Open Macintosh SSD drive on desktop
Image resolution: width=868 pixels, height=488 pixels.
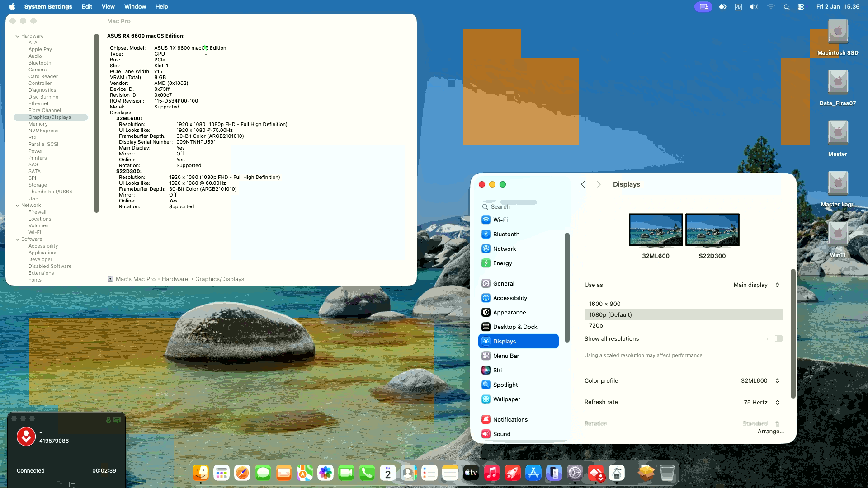[x=838, y=37]
